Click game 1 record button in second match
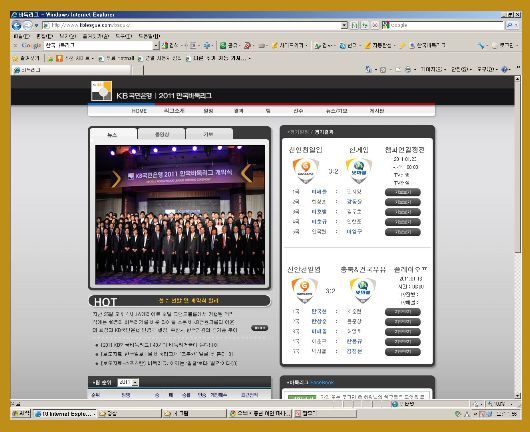The height and width of the screenshot is (432, 530). 403,312
